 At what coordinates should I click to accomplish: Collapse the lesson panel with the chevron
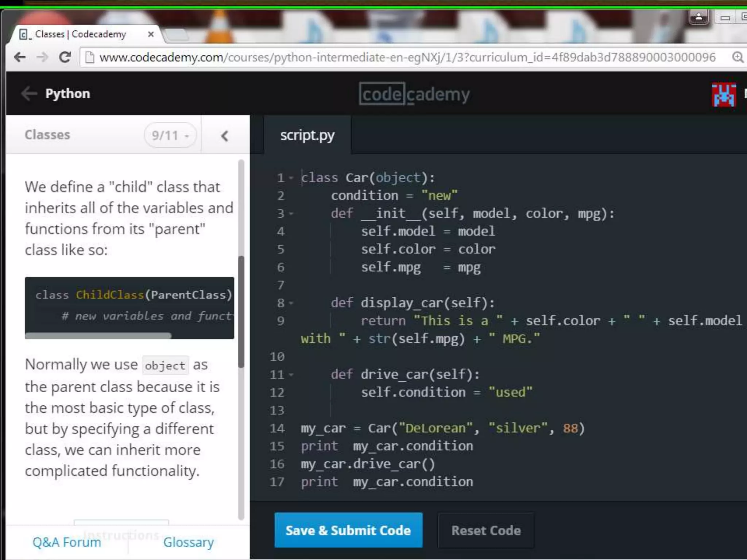[225, 136]
